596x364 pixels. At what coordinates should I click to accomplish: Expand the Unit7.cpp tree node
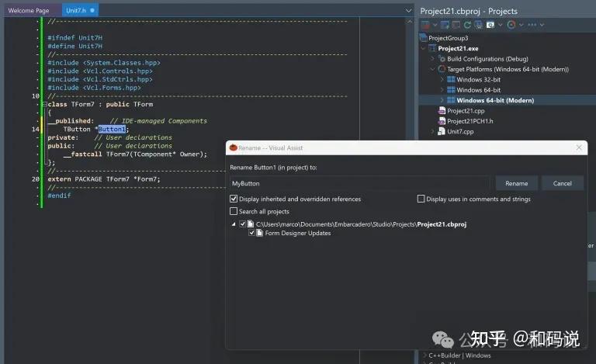[x=432, y=131]
